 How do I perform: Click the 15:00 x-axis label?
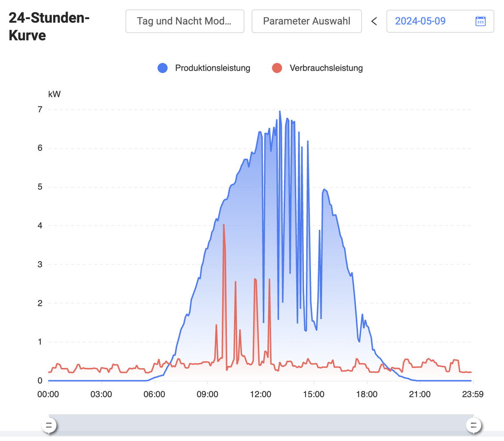pyautogui.click(x=313, y=394)
